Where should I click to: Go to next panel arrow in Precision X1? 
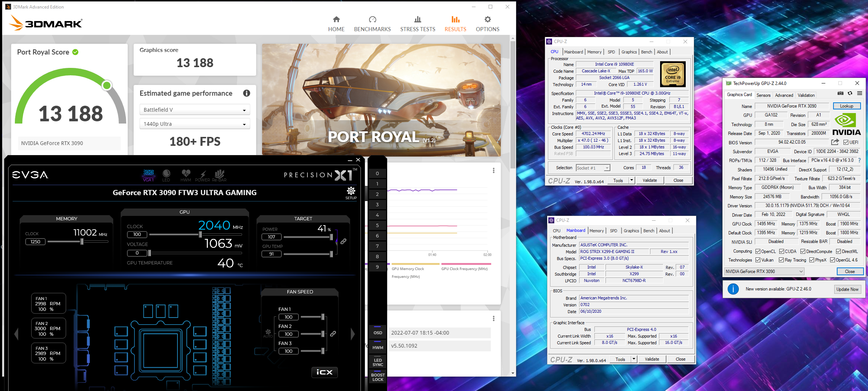(x=353, y=333)
